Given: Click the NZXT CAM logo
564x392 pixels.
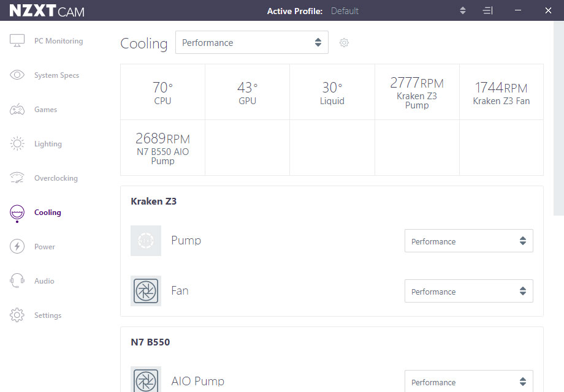Looking at the screenshot, I should pos(47,11).
